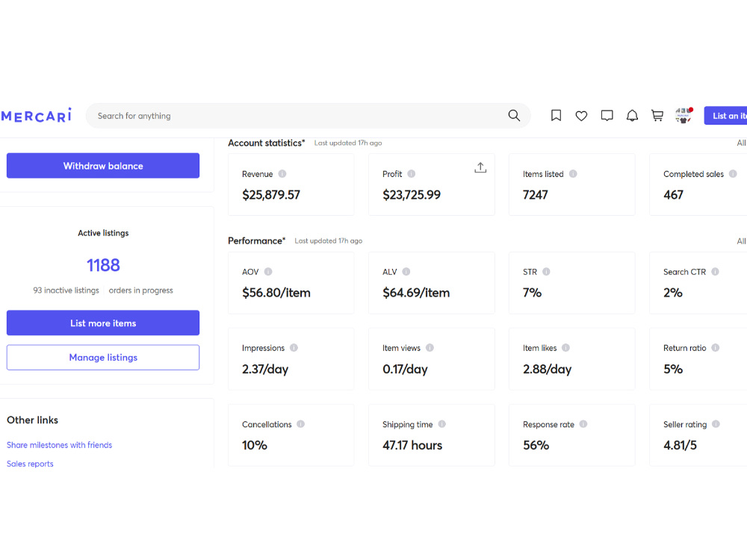Click info icon next to Response rate
This screenshot has width=747, height=560.
point(583,424)
